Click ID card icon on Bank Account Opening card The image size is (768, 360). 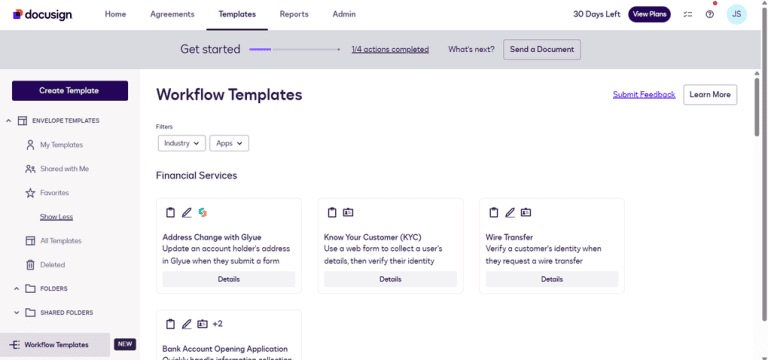coord(202,324)
